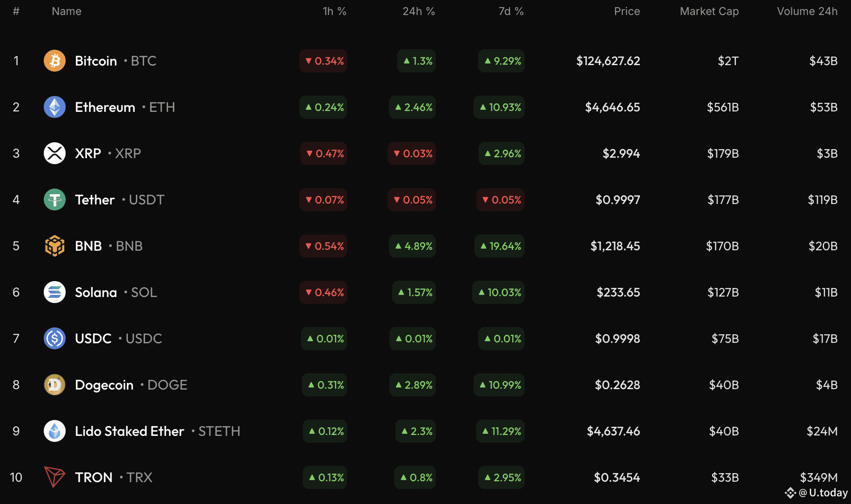Viewport: 851px width, 504px height.
Task: Sort by the 1h % column header
Action: click(x=334, y=12)
